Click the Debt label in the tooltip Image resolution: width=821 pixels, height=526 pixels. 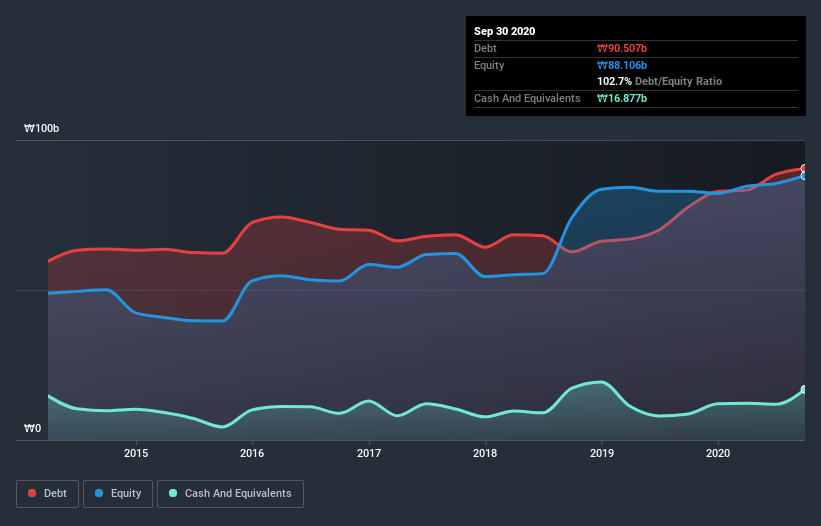coord(485,48)
